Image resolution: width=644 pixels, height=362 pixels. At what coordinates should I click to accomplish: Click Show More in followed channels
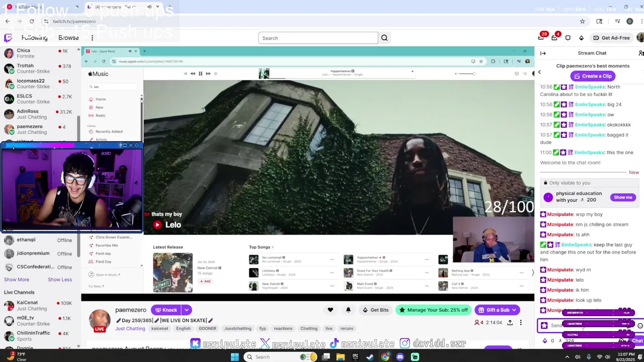coord(17,280)
